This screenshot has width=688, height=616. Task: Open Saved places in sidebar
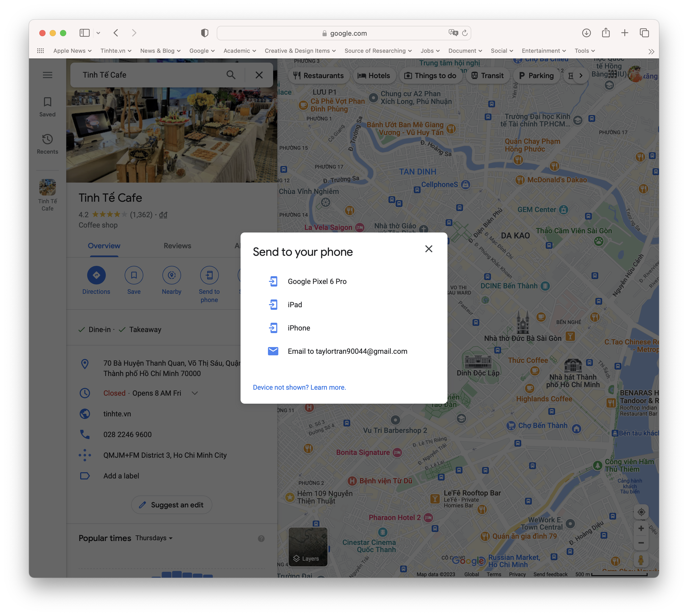47,107
